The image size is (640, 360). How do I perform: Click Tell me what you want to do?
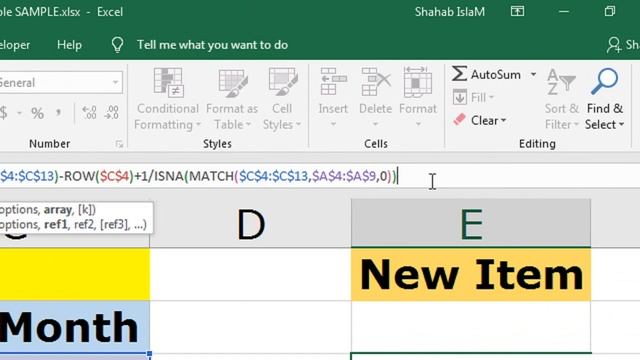(212, 45)
